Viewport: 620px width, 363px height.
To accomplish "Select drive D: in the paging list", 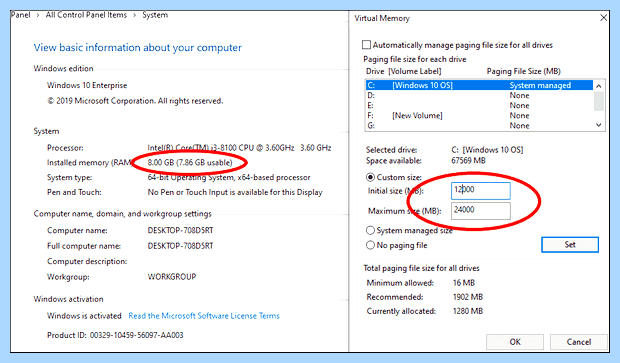I will pyautogui.click(x=479, y=95).
